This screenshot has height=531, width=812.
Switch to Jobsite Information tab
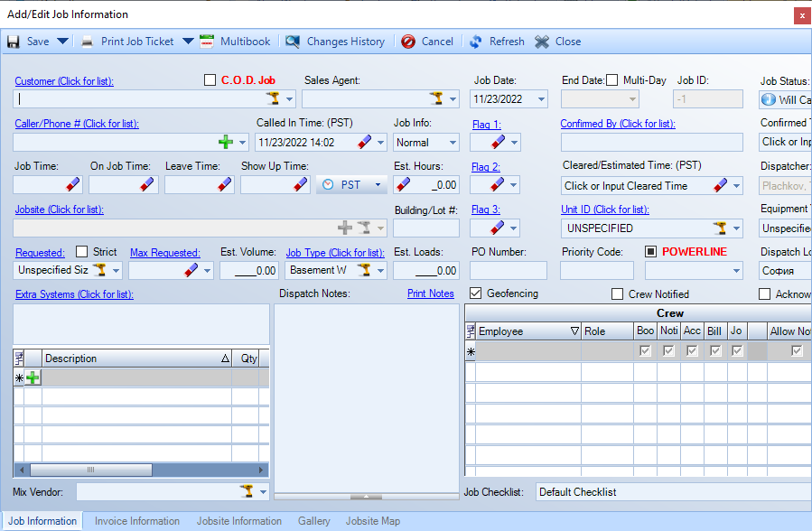point(239,521)
